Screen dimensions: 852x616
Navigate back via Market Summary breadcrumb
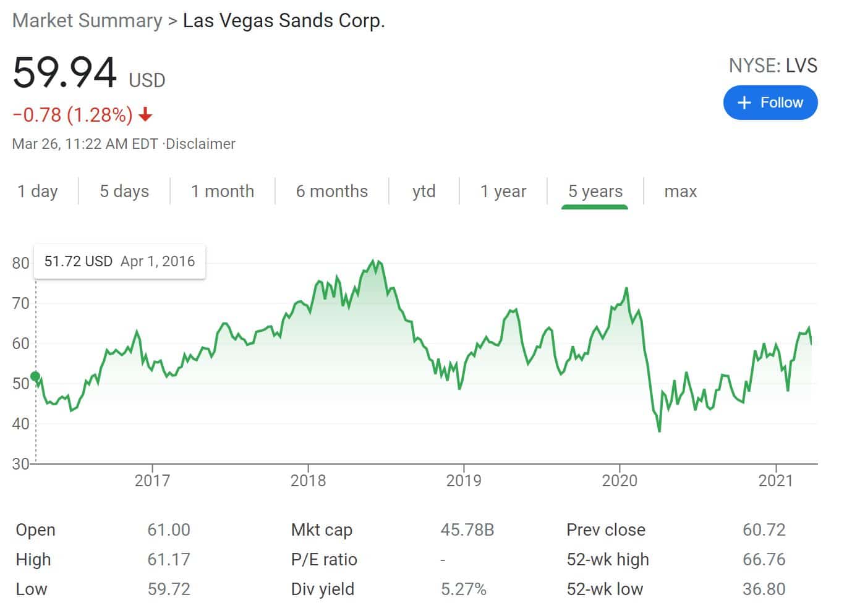[x=87, y=20]
